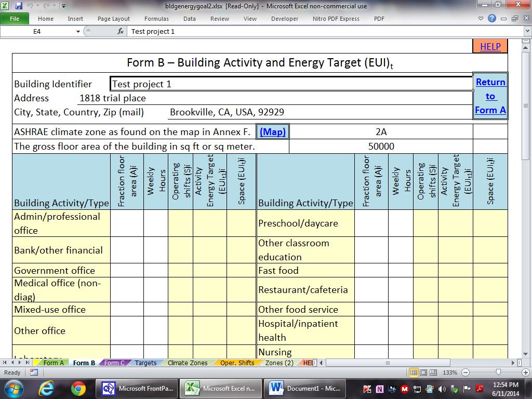The image size is (532, 399).
Task: Click the Insert Function fx icon
Action: [x=121, y=32]
